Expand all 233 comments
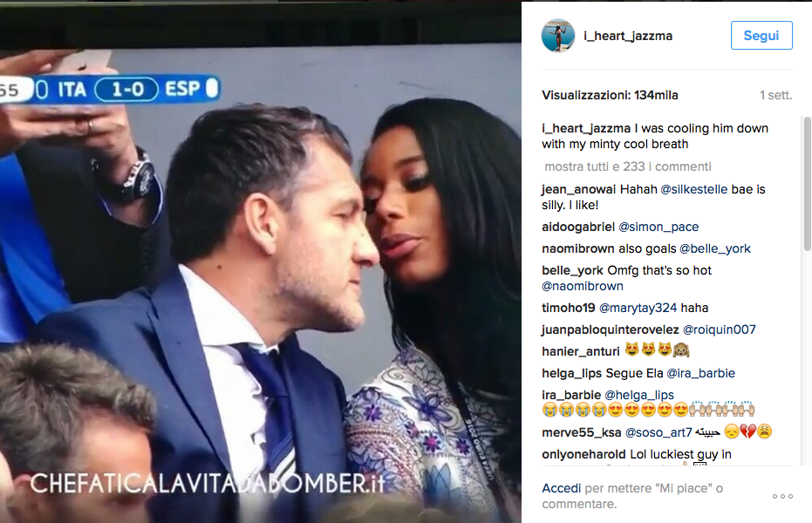Screen dimensions: 812x523 coord(628,166)
